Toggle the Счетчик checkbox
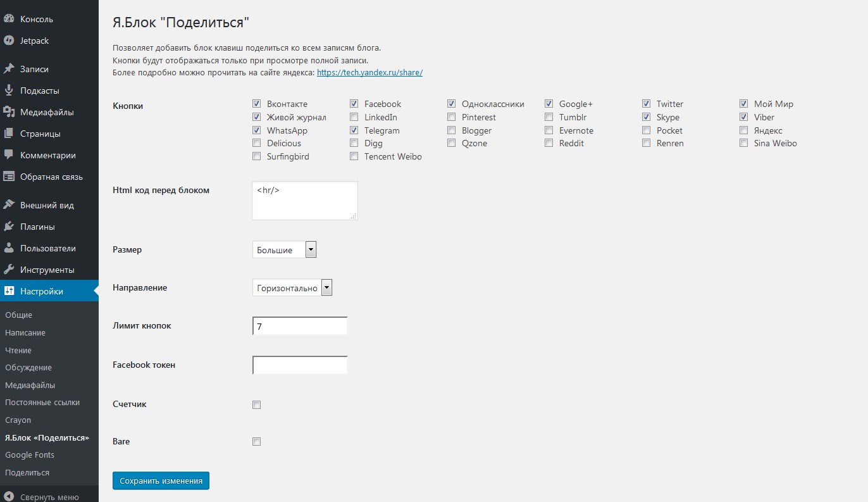The width and height of the screenshot is (868, 502). pyautogui.click(x=256, y=405)
